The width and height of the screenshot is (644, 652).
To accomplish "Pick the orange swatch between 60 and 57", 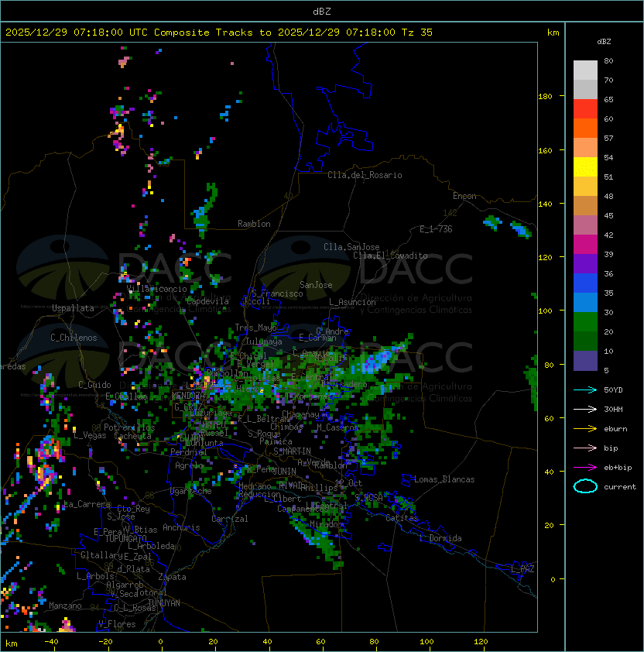I will coord(585,128).
